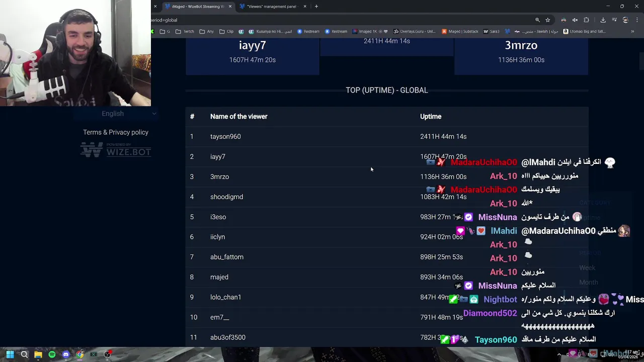Select the majed viewer name
The height and width of the screenshot is (362, 644).
click(219, 277)
